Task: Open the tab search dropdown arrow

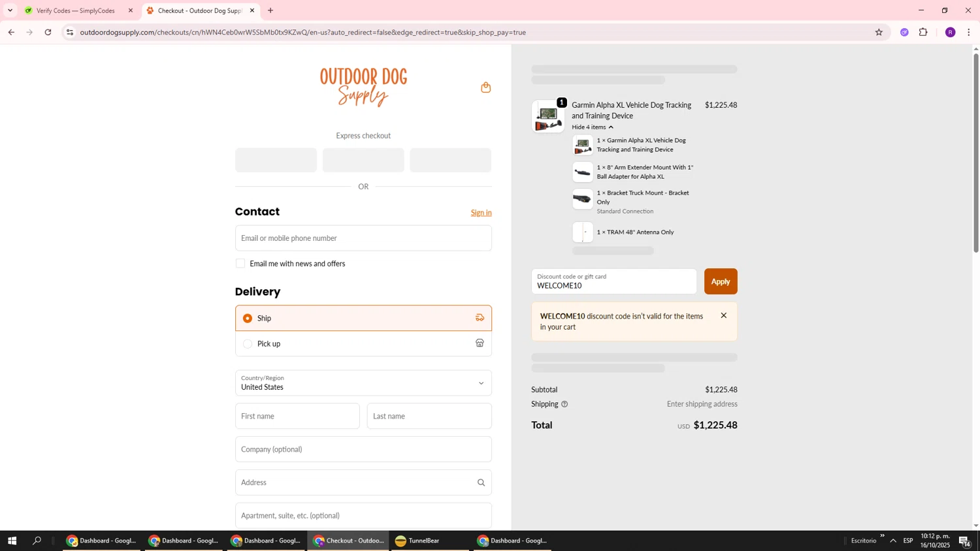Action: pos(10,10)
